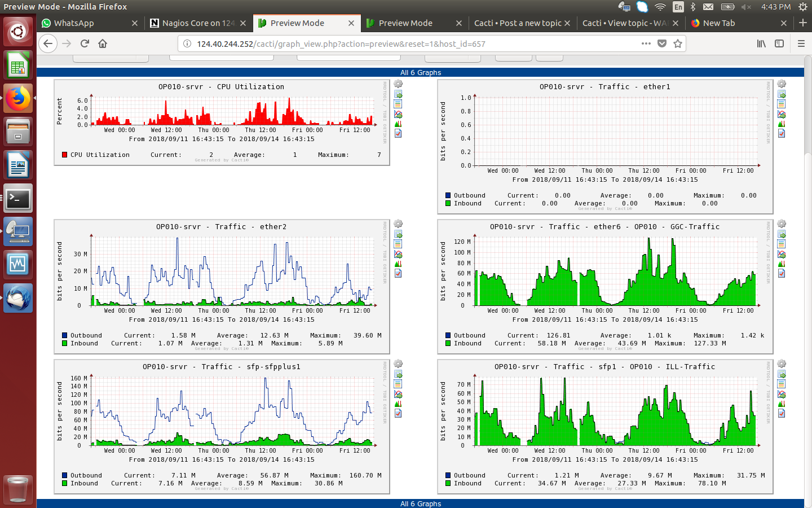Click checkmark page icon beside CPU Utilization graph
This screenshot has width=812, height=508.
pyautogui.click(x=398, y=133)
